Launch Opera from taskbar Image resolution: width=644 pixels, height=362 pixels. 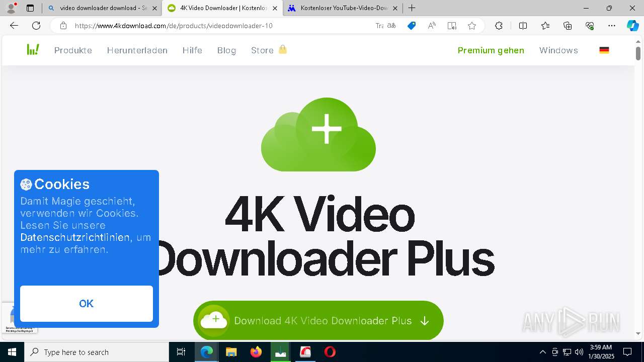pyautogui.click(x=330, y=352)
